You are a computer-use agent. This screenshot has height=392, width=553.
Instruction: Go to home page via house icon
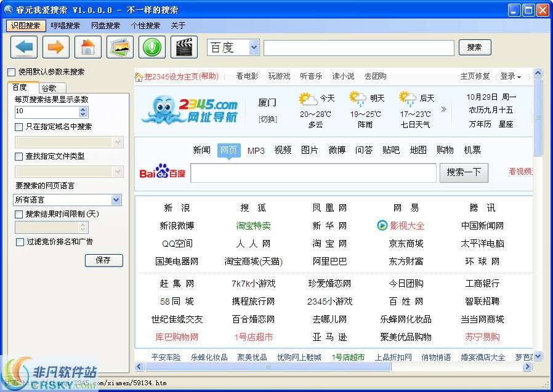click(88, 47)
